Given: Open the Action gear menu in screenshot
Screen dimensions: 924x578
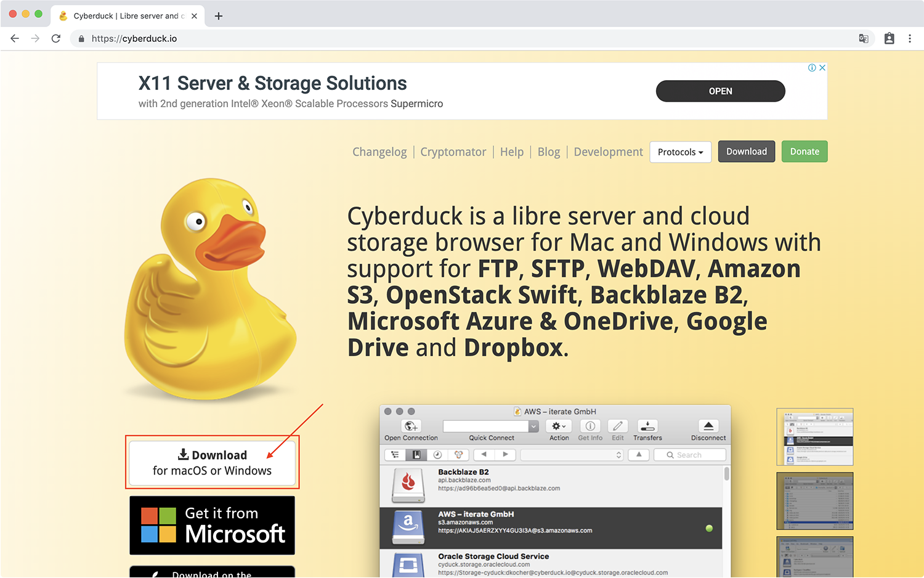Looking at the screenshot, I should 559,426.
